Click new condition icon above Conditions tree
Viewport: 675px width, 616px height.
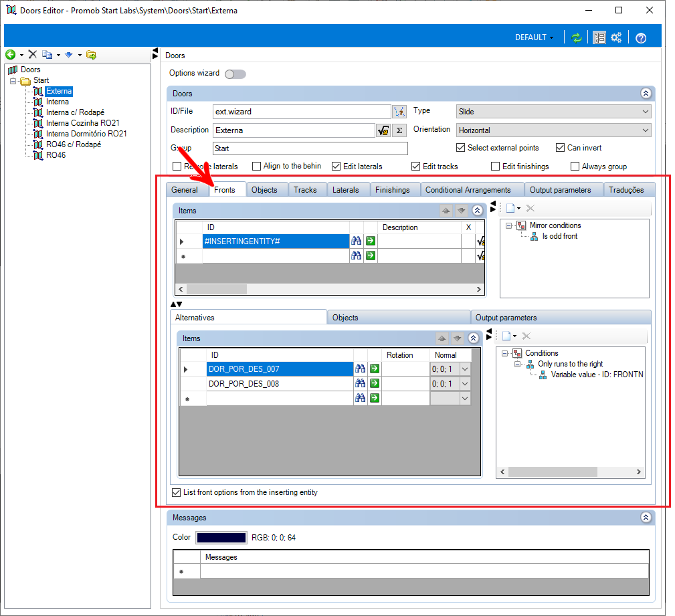(506, 336)
